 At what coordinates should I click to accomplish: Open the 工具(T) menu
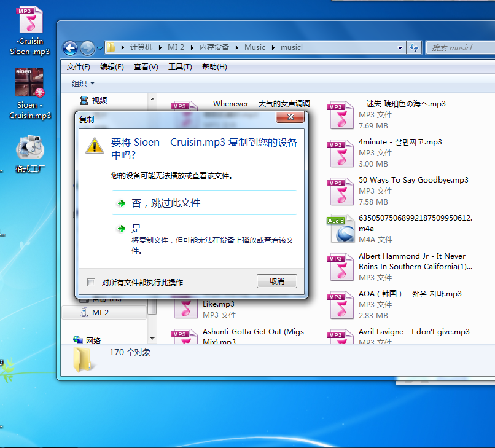tap(180, 67)
